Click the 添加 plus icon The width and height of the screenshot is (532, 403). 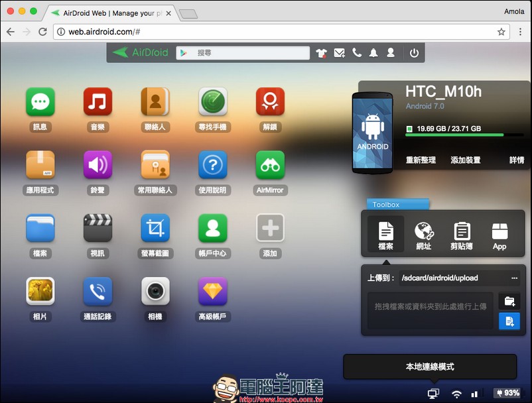pyautogui.click(x=270, y=228)
